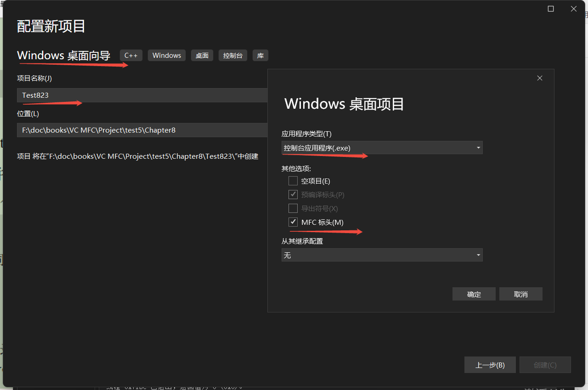Uncheck the MFC 标头(M) checkbox

293,222
